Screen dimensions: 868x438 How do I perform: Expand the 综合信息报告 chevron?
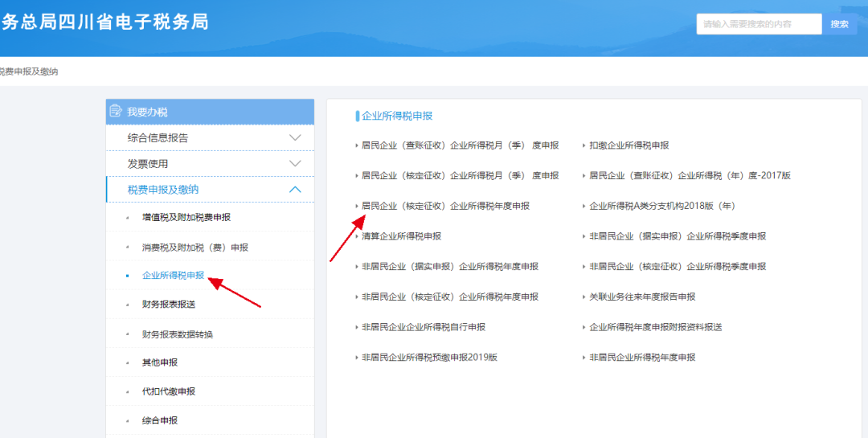(295, 138)
